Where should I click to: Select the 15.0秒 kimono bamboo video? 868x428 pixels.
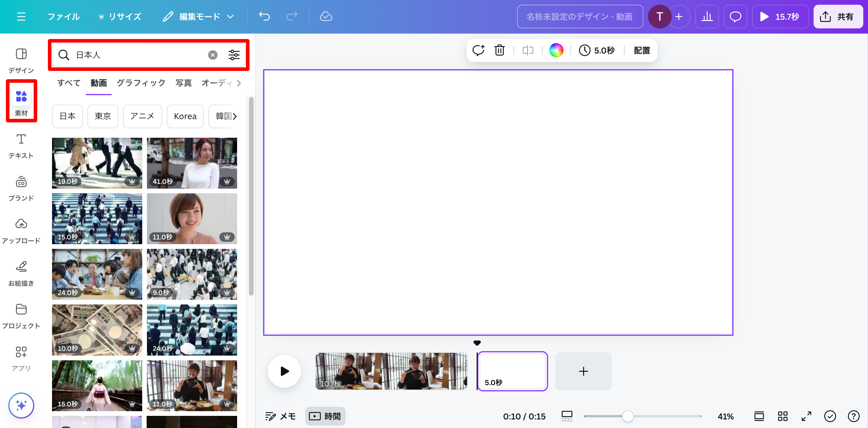[x=97, y=385]
